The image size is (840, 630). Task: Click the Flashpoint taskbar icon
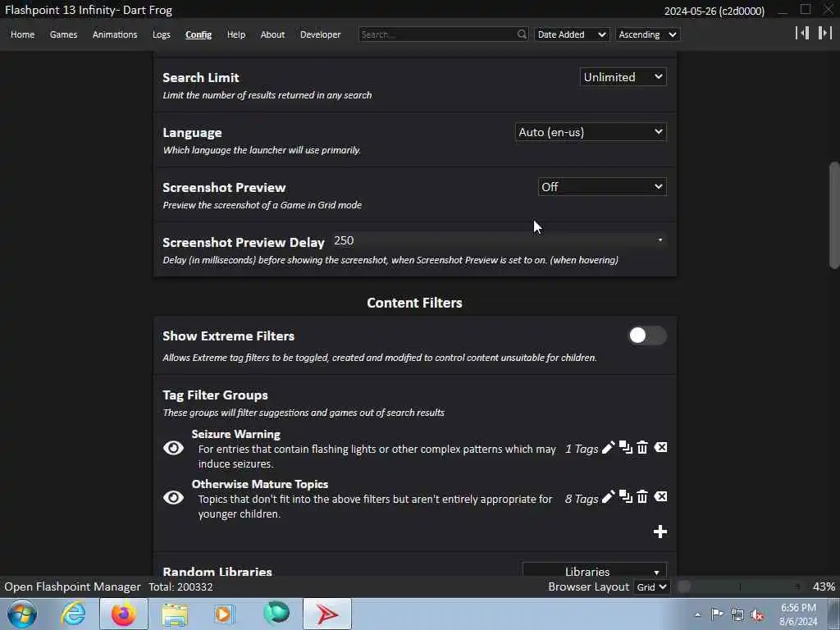pyautogui.click(x=326, y=614)
